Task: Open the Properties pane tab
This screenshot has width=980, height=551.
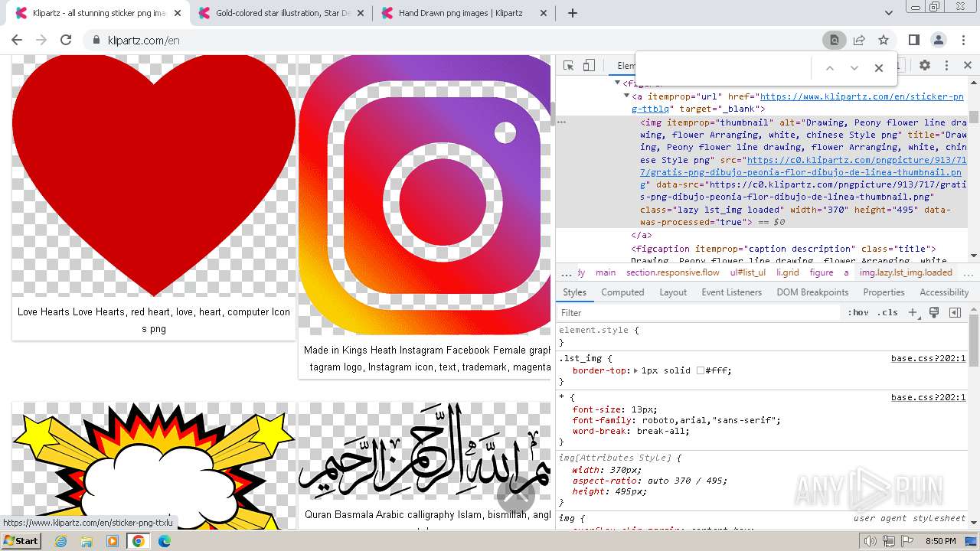Action: pyautogui.click(x=884, y=292)
